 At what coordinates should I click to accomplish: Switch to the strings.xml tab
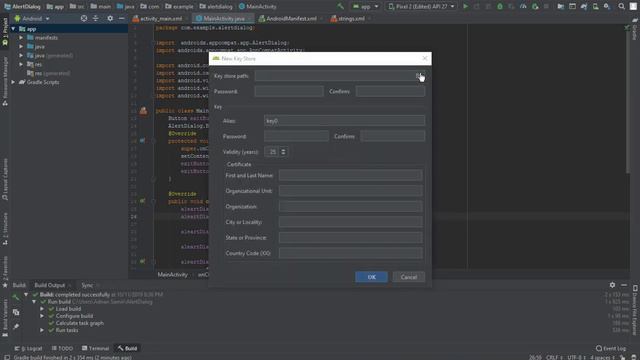(x=350, y=19)
